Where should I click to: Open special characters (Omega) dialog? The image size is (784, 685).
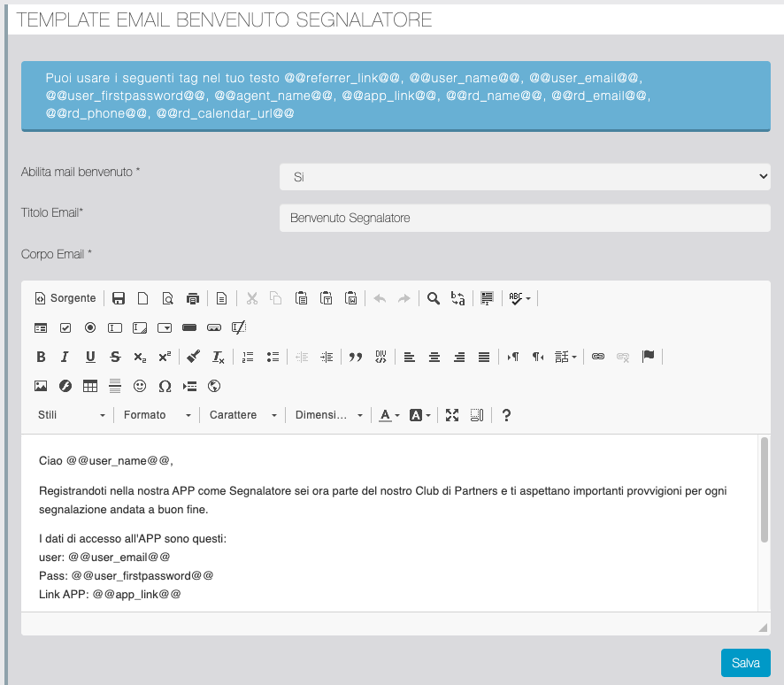[165, 386]
